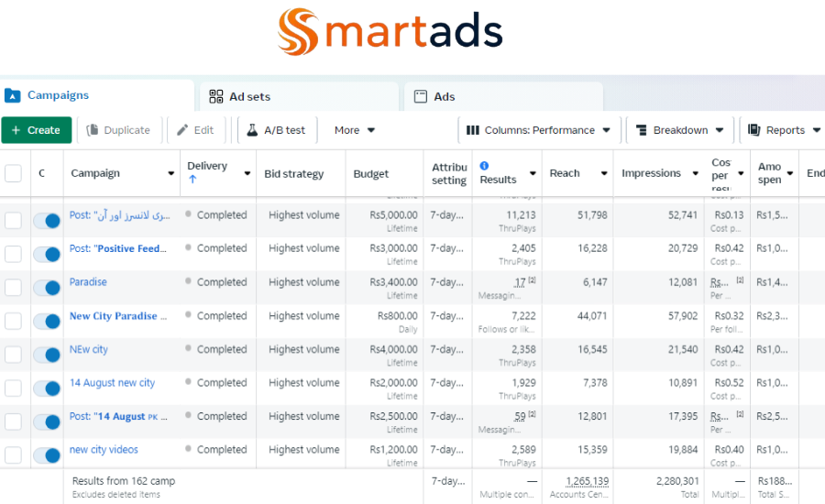The image size is (825, 504).
Task: Open the Breakdown dropdown
Action: (680, 130)
